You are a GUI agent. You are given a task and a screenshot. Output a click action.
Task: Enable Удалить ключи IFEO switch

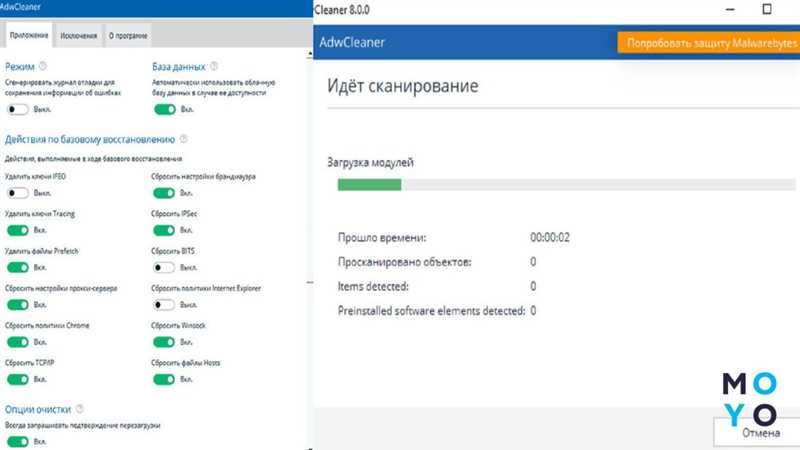(17, 193)
